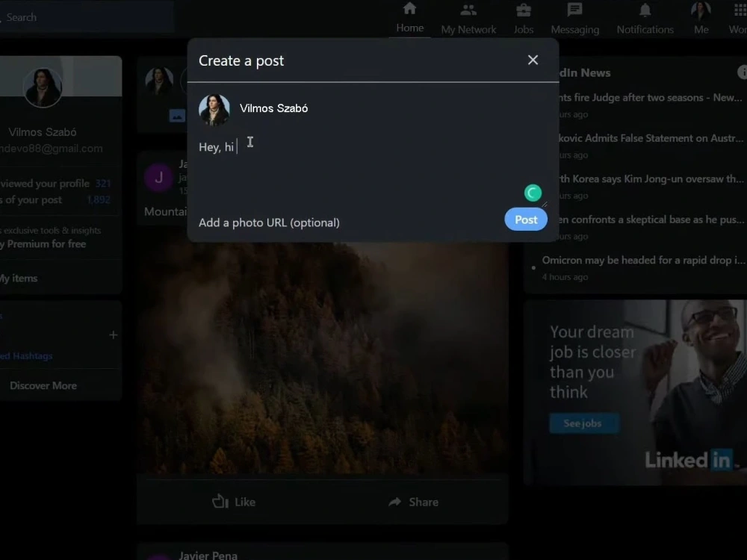Click Discover More in sidebar
Image resolution: width=747 pixels, height=560 pixels.
tap(43, 386)
